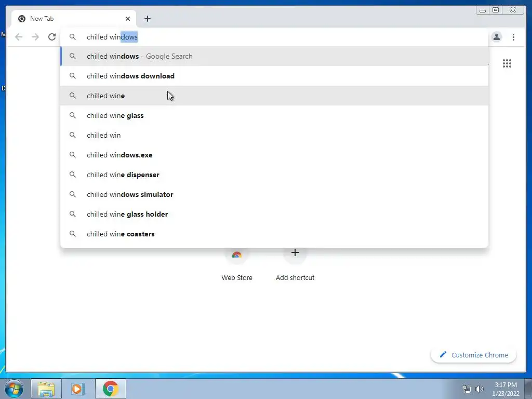Pick 'chilled wine glass holder' suggestion
This screenshot has height=399, width=532.
click(274, 214)
